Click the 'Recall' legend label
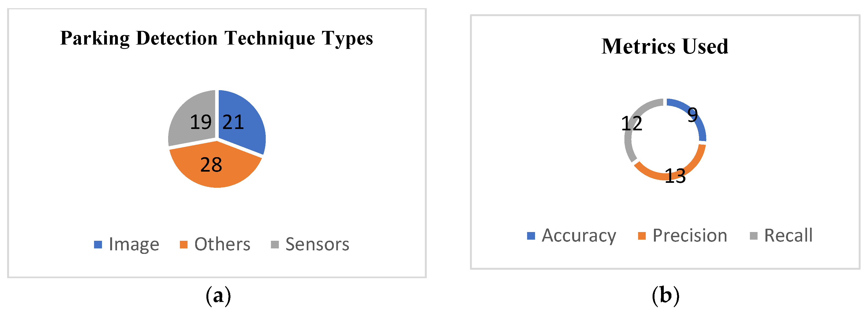 (788, 236)
